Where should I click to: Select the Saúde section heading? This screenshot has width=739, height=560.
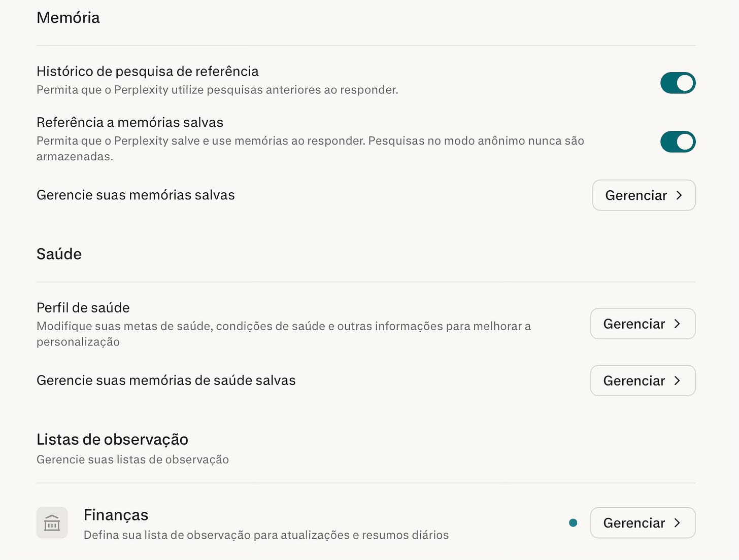tap(59, 254)
